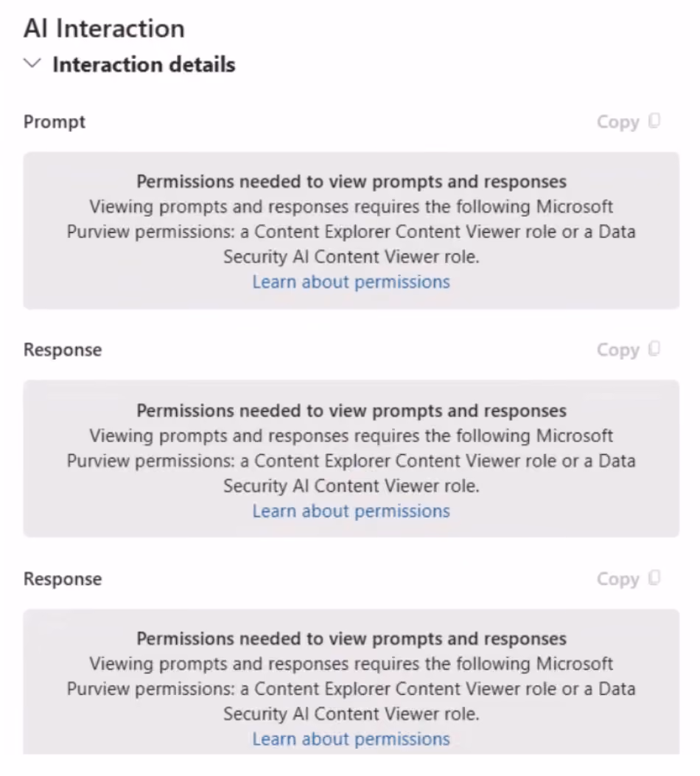The image size is (700, 776).
Task: Click the Copy label of the last Response
Action: tap(618, 578)
